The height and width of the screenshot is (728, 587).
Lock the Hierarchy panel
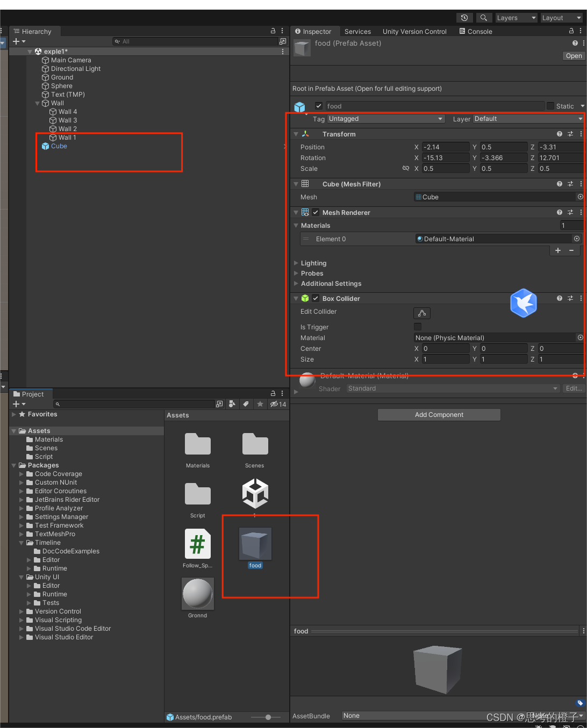(273, 31)
